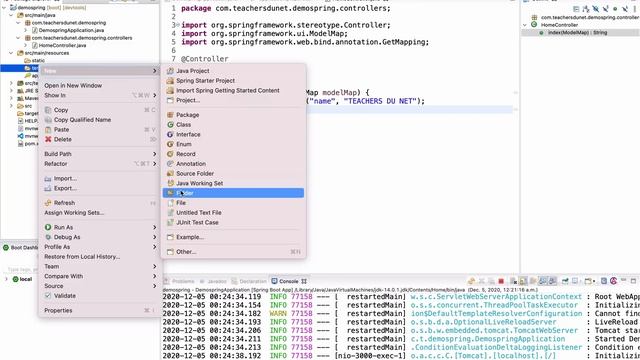Select index(ModelMap) method in Outline

[577, 33]
